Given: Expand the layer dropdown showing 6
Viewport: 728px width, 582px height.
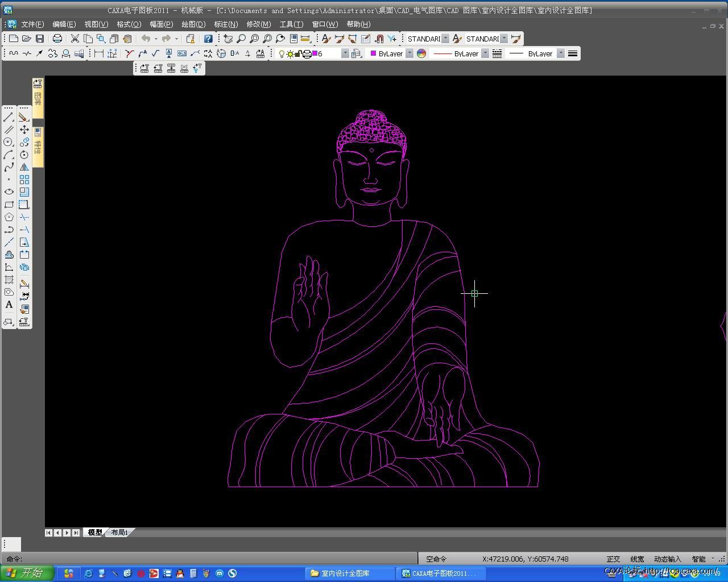Looking at the screenshot, I should [x=345, y=53].
